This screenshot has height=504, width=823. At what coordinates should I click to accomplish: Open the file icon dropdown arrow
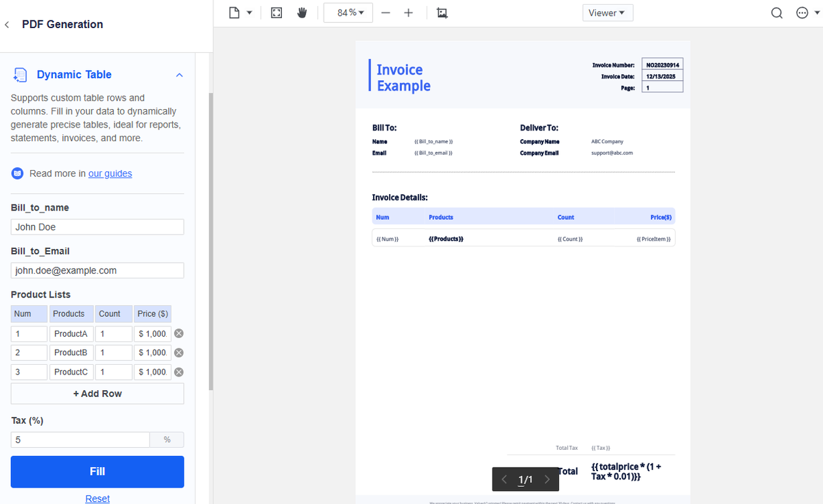point(249,13)
